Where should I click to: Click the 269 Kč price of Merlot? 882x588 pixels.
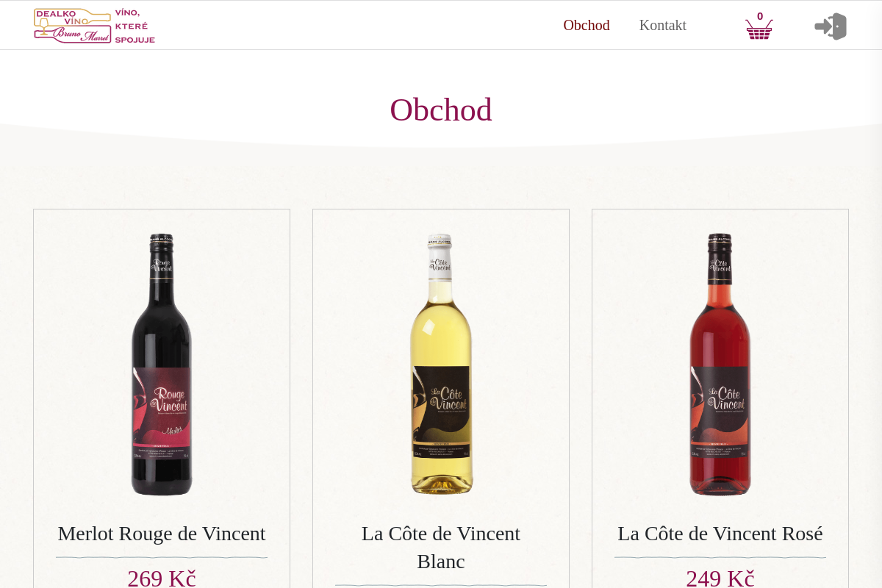pyautogui.click(x=162, y=578)
